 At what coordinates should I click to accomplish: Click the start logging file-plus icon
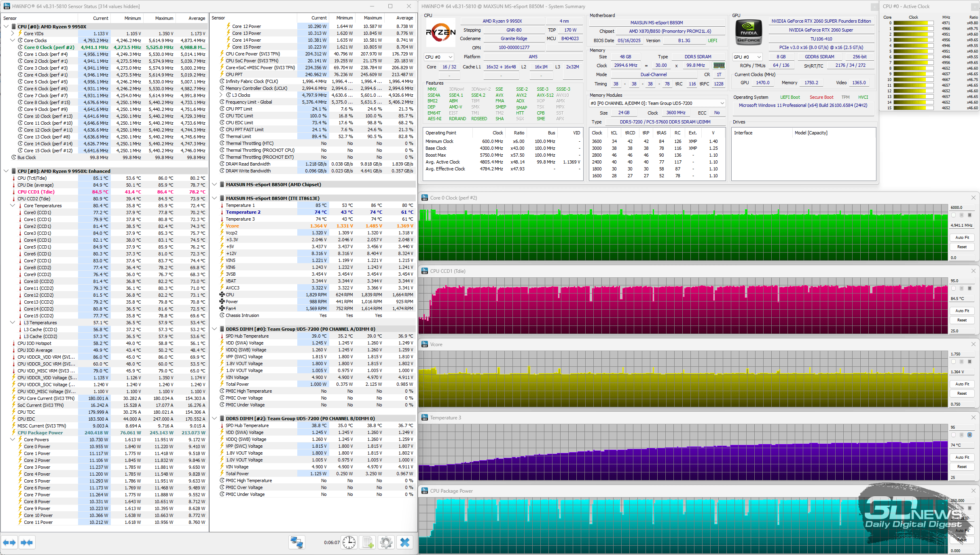click(368, 542)
